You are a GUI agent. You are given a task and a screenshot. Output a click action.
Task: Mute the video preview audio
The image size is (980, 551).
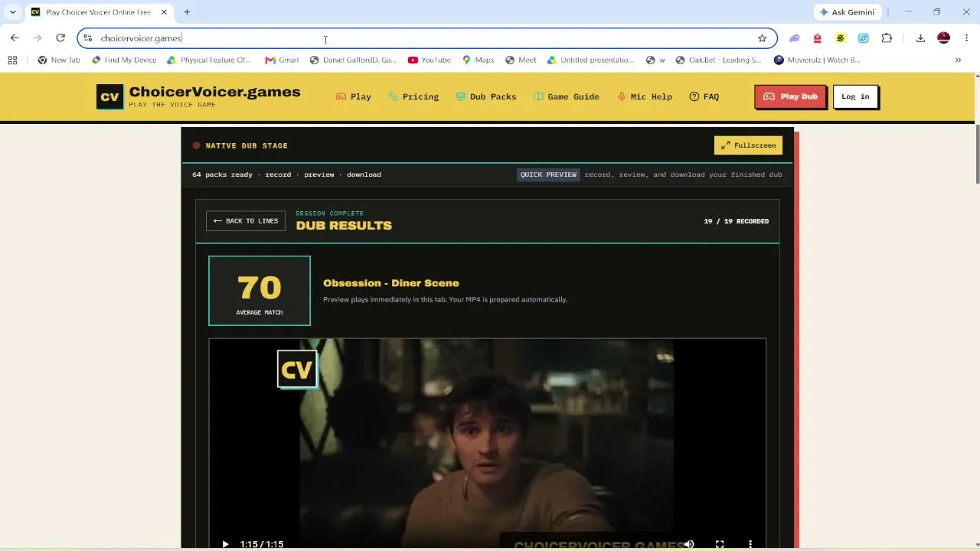[x=689, y=544]
